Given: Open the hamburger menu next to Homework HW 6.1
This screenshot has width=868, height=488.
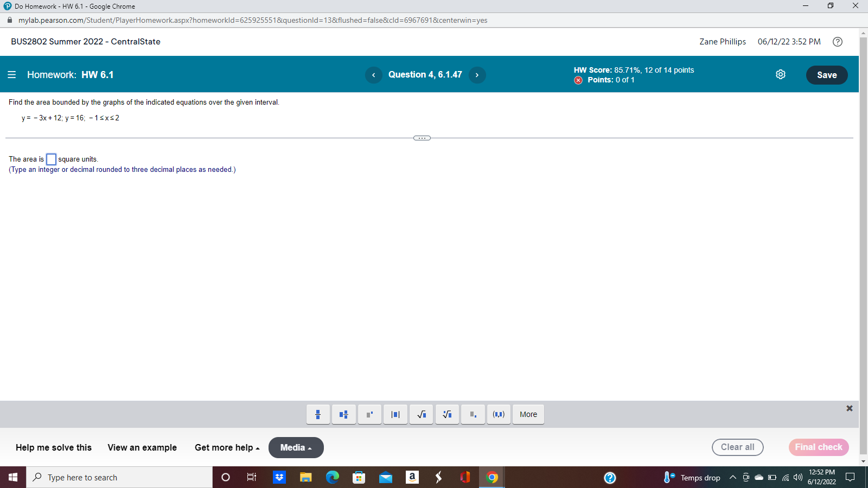Looking at the screenshot, I should coord(11,75).
